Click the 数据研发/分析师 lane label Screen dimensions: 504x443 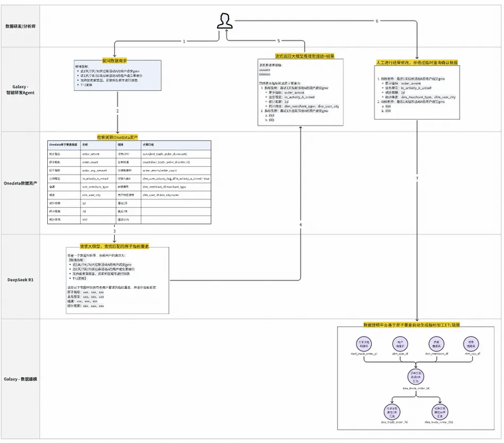point(20,27)
